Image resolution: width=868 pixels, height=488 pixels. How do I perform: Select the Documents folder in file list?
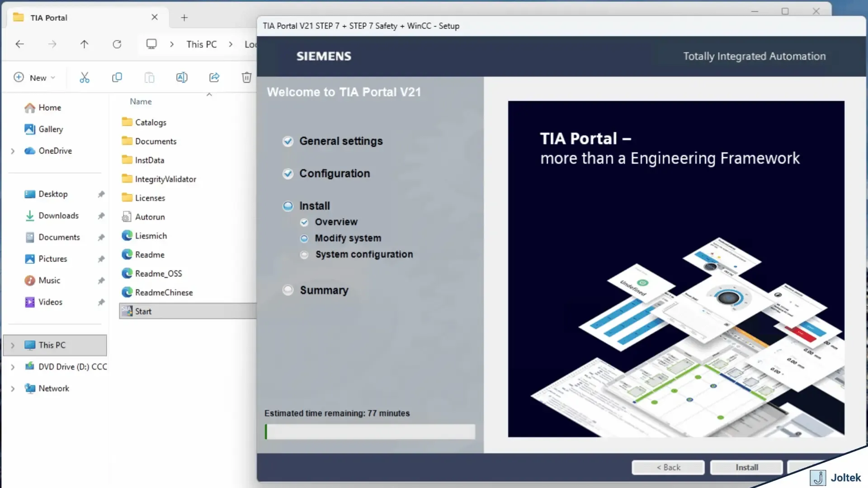[149, 141]
